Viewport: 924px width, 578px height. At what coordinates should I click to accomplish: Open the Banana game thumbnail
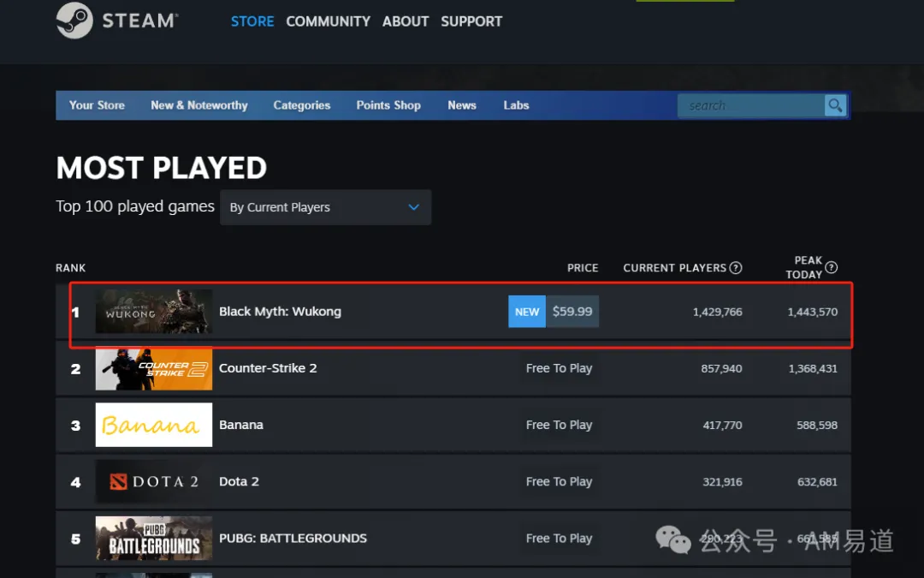pos(154,425)
